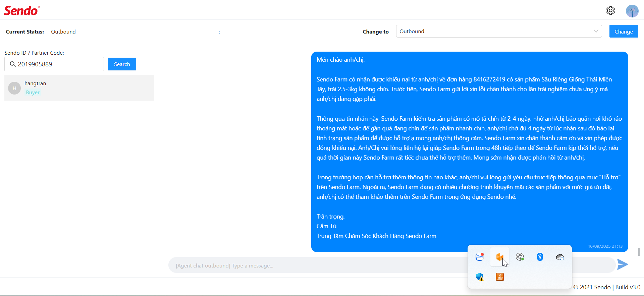
Task: Open the Java coffee cup tray icon
Action: click(500, 277)
